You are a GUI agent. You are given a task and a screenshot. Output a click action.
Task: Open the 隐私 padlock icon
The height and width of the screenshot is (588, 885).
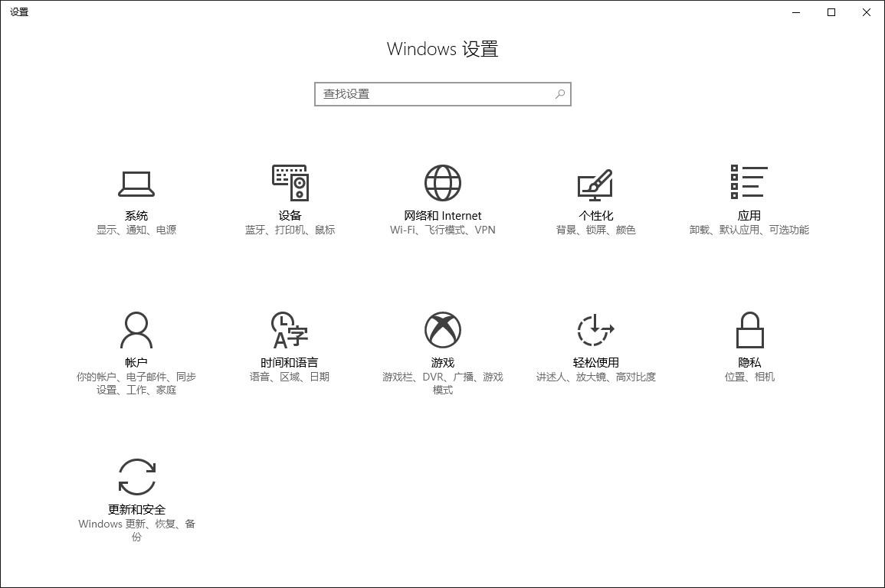(x=749, y=330)
